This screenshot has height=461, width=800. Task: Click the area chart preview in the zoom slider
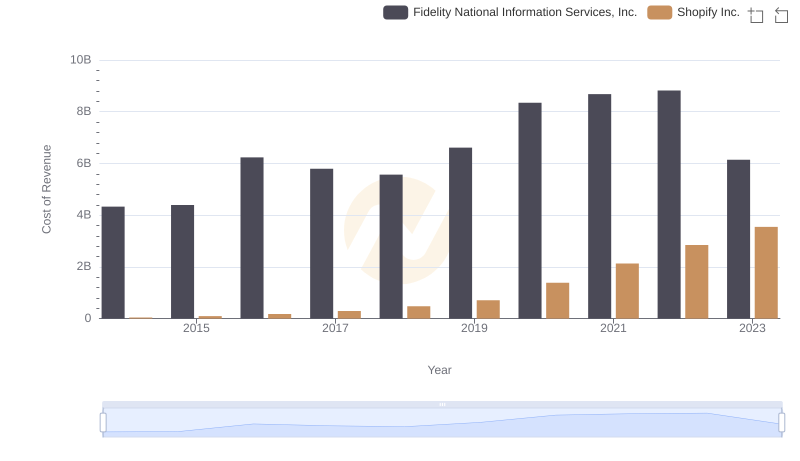coord(442,423)
